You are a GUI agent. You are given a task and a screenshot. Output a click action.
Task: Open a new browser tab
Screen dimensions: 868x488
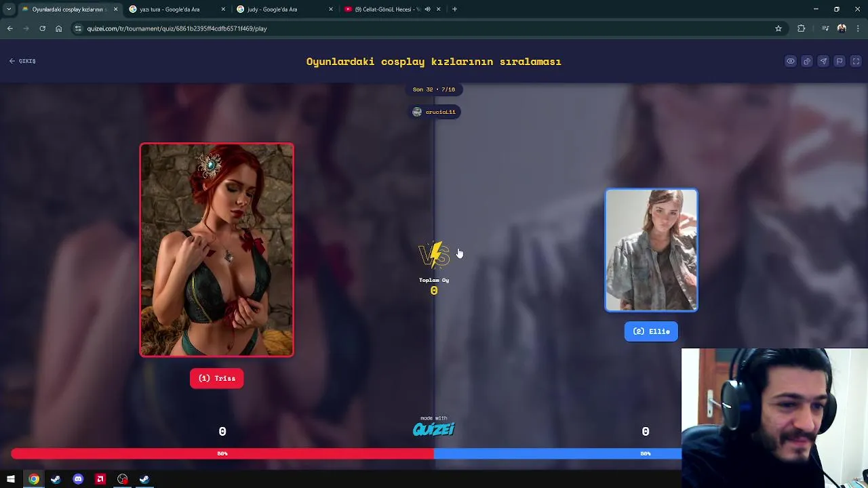point(454,9)
